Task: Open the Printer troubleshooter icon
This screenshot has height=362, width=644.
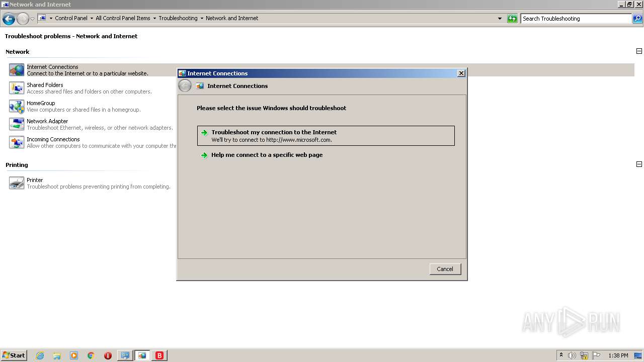Action: 17,183
